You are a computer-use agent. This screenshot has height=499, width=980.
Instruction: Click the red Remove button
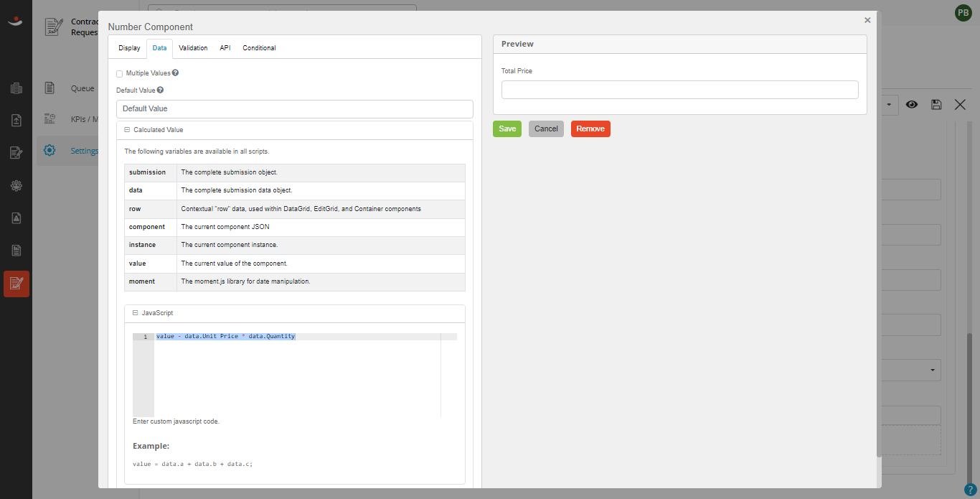pyautogui.click(x=590, y=129)
